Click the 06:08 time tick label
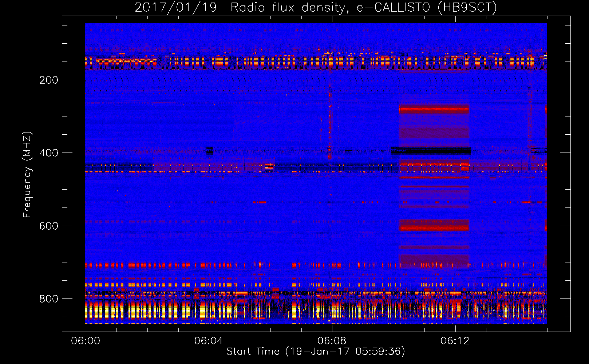Viewport: 589px width, 364px height. tap(332, 341)
